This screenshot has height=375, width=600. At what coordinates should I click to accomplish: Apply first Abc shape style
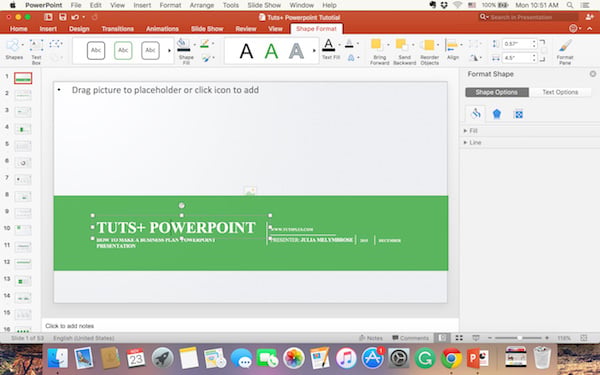tap(96, 51)
